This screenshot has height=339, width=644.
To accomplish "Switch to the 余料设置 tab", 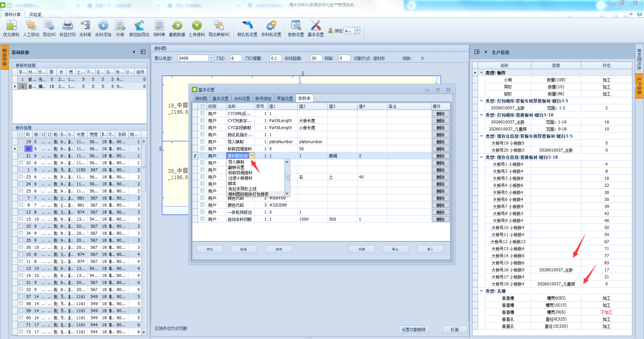I will (242, 99).
